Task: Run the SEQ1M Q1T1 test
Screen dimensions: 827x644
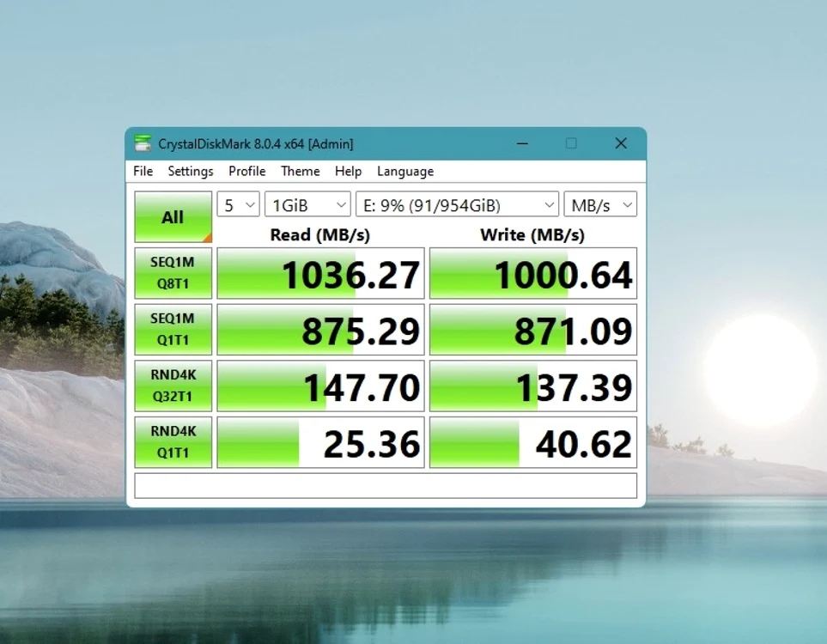Action: point(173,330)
